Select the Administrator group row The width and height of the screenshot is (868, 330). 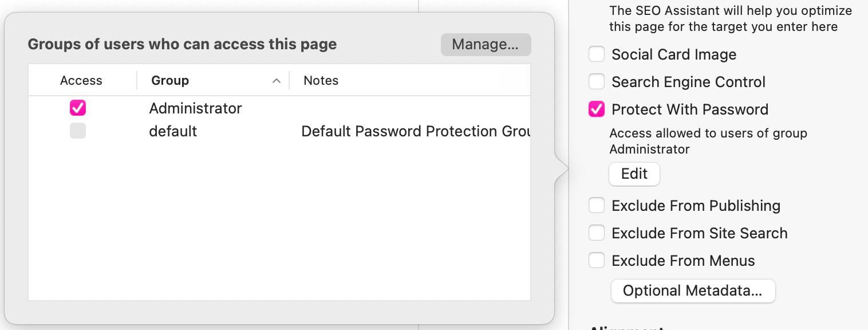coord(195,108)
